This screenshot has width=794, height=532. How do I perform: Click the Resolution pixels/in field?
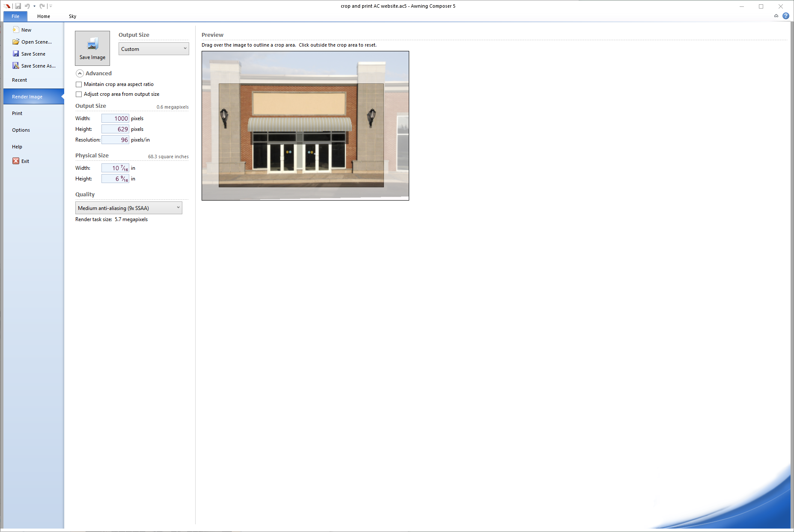pos(115,140)
